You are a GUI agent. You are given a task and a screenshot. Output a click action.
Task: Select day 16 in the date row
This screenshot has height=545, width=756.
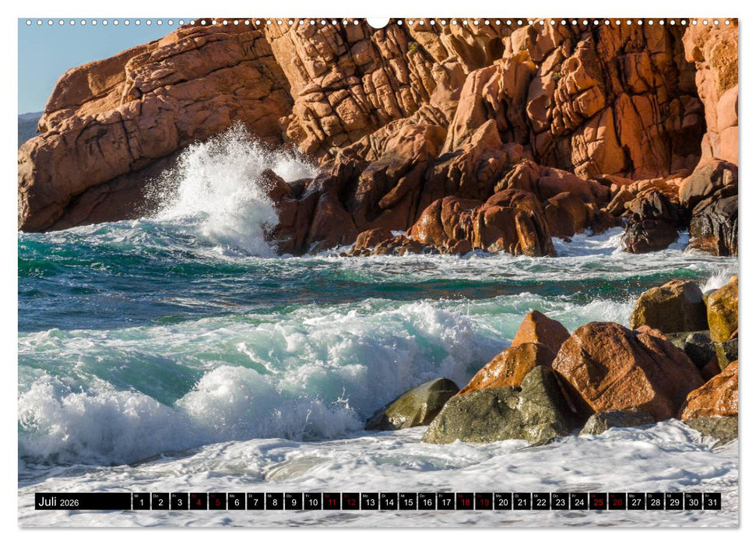427,501
